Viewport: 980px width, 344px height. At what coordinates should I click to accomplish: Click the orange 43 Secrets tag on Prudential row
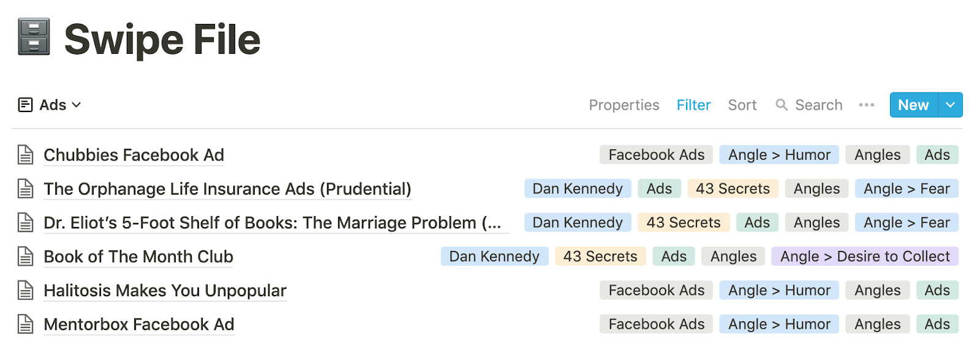(x=733, y=189)
